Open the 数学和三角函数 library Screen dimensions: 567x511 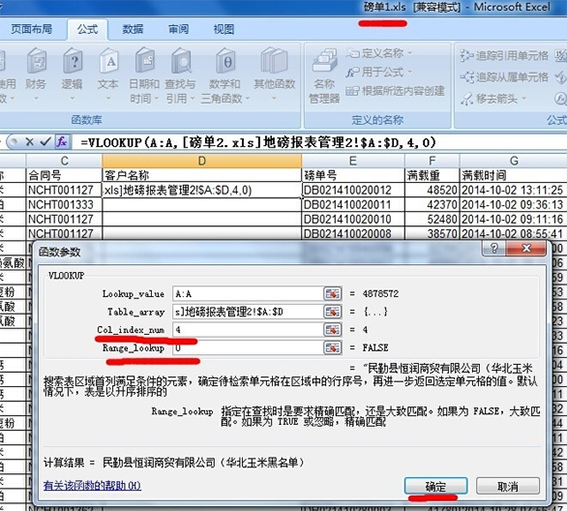[x=225, y=74]
